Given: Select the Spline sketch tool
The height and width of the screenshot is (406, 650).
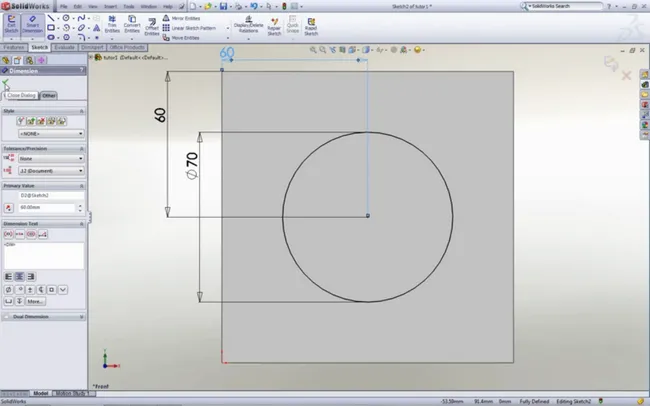Looking at the screenshot, I should (81, 18).
